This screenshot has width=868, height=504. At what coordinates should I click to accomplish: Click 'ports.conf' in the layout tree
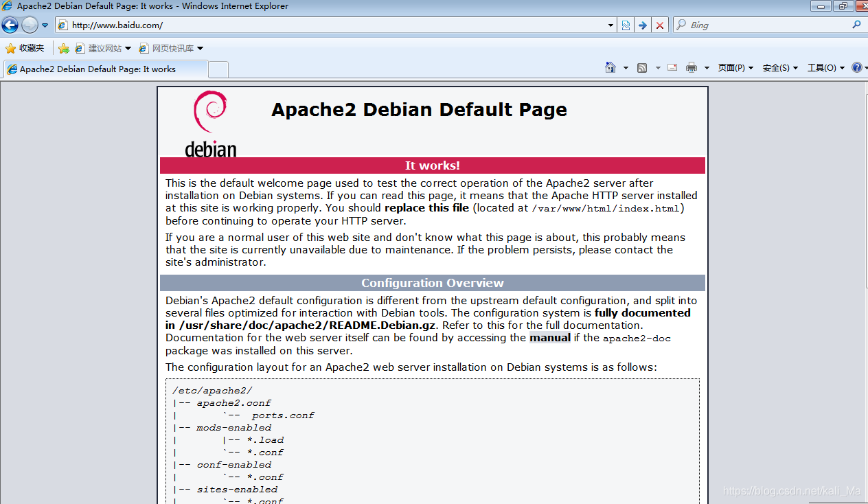[283, 415]
